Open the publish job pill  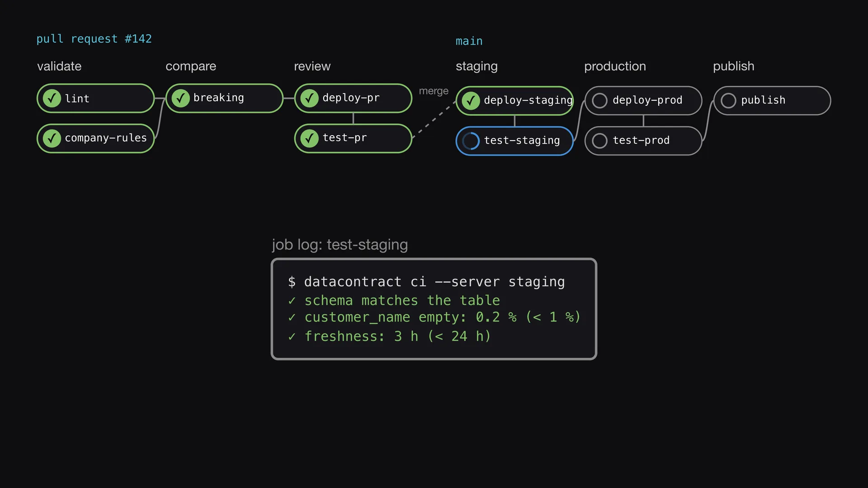coord(772,101)
